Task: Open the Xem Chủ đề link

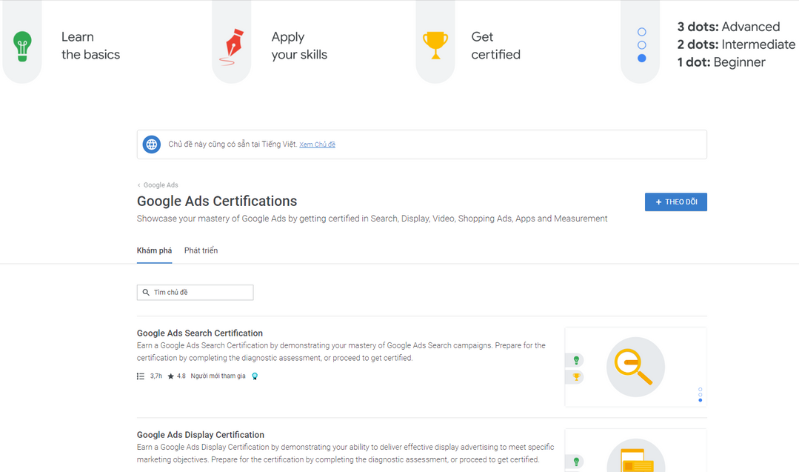Action: point(317,144)
